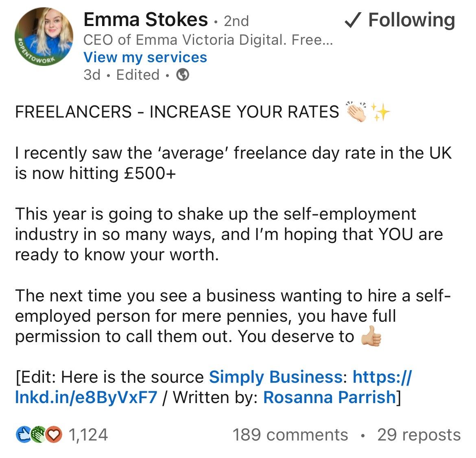Click the CEO of Emma Victoria Digital headline
The height and width of the screenshot is (458, 476).
tap(208, 39)
